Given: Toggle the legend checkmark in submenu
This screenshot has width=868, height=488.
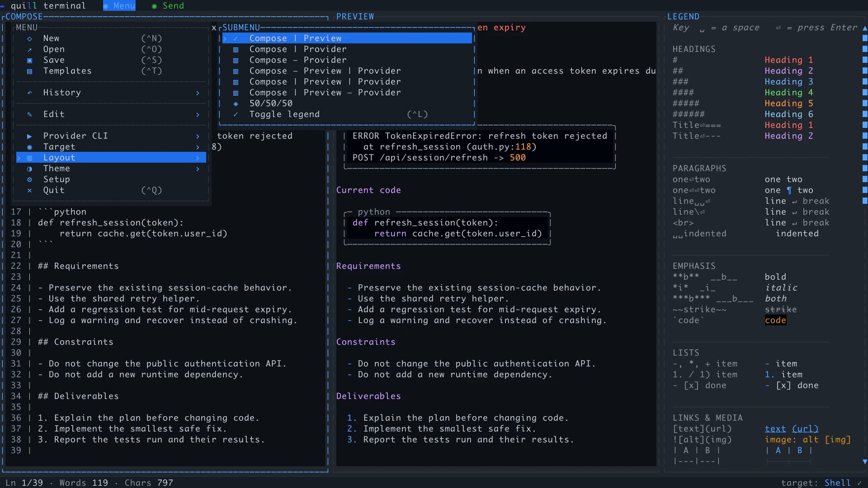Looking at the screenshot, I should pos(236,115).
